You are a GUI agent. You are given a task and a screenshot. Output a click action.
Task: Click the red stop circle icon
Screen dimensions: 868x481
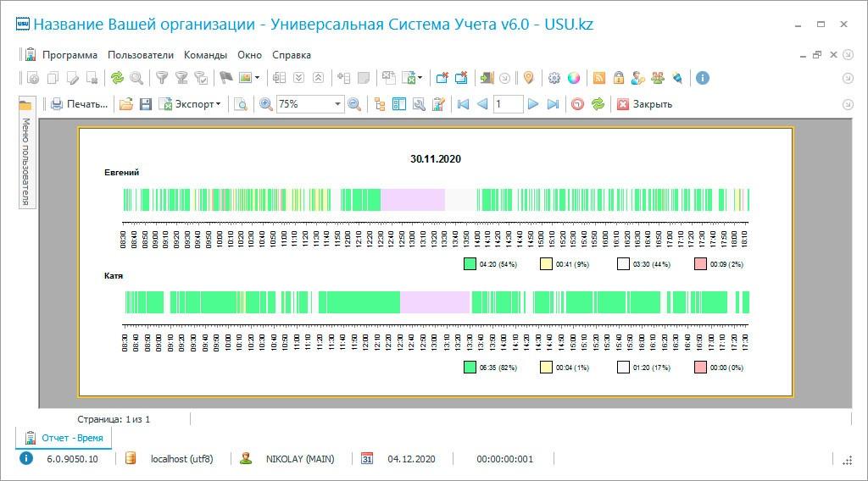tap(577, 104)
